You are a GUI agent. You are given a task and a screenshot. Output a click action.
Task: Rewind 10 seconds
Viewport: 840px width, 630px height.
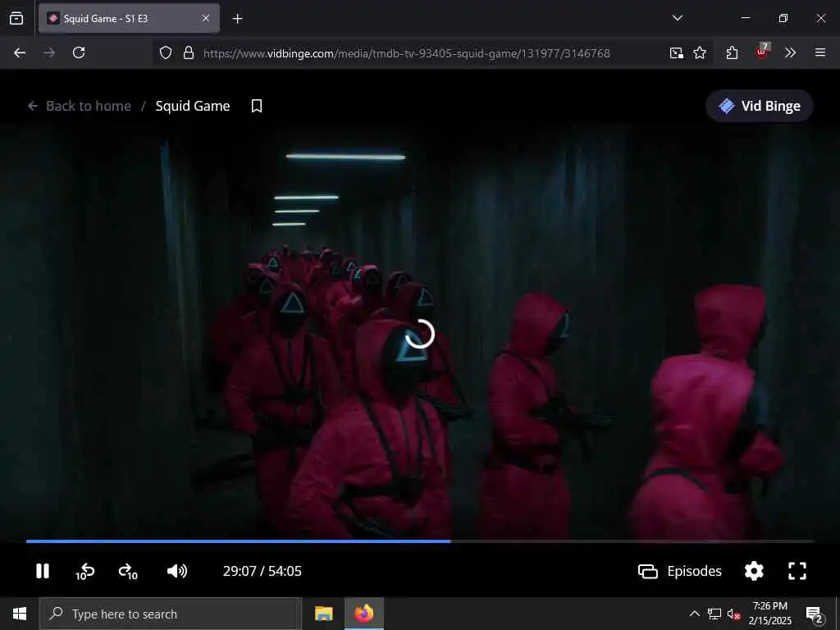84,572
